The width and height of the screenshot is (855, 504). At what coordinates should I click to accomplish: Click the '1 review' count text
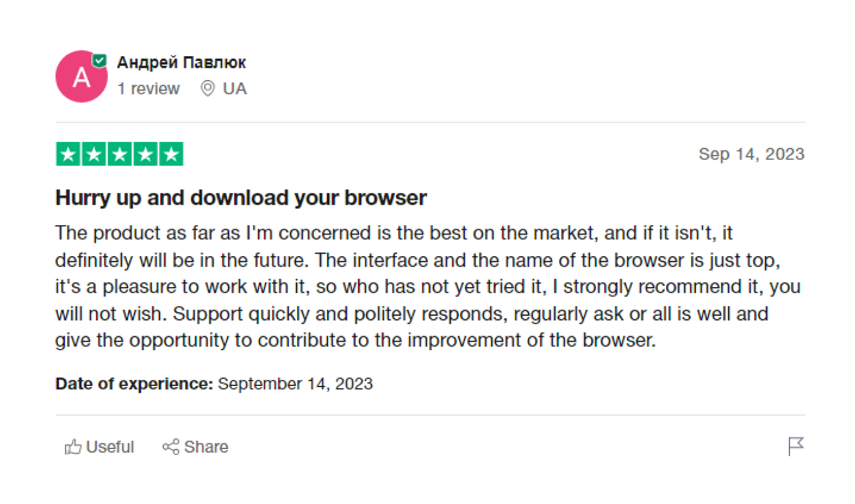click(x=149, y=89)
